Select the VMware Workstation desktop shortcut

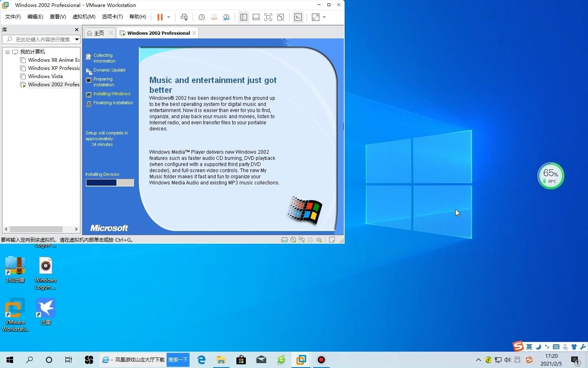15,314
